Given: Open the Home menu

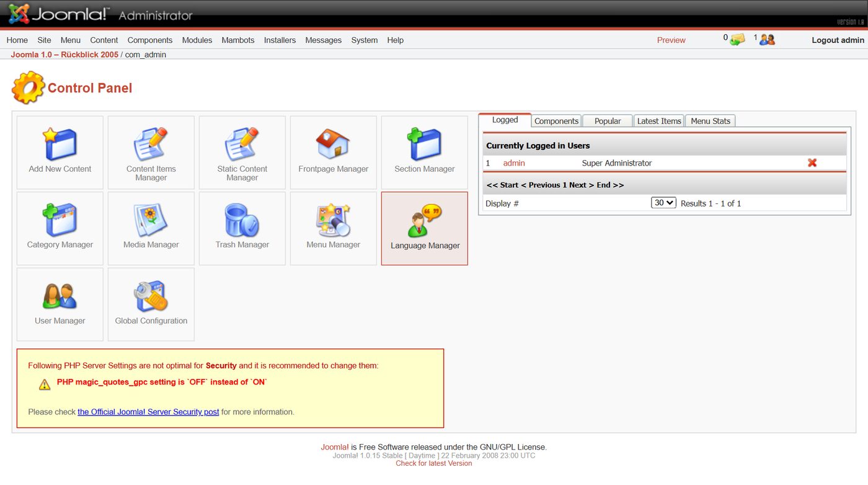Looking at the screenshot, I should tap(17, 40).
